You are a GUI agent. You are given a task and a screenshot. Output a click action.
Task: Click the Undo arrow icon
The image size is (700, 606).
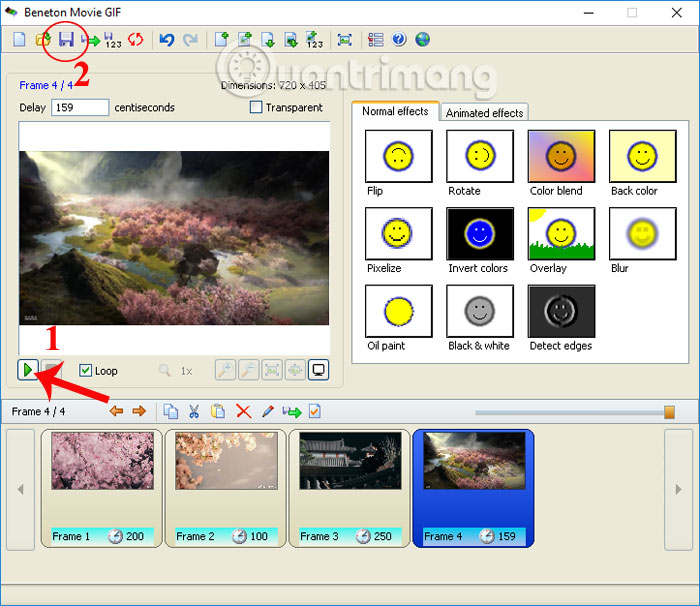(x=167, y=40)
